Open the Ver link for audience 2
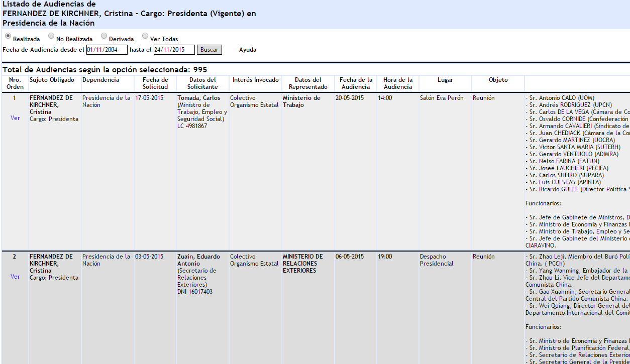Screen dimensions: 630x364 click(15, 277)
